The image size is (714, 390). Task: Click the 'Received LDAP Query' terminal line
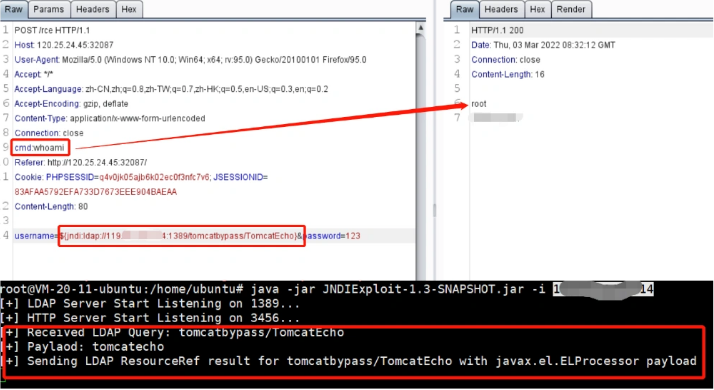click(175, 333)
